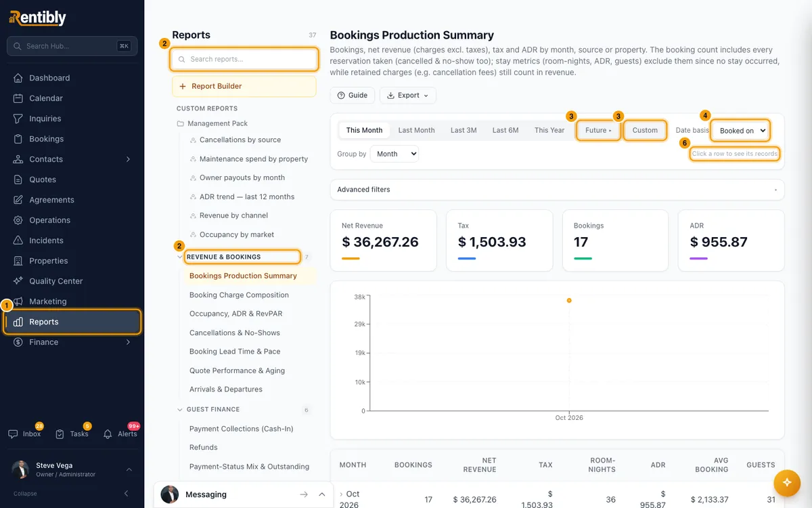Select the Last Month range tab

416,130
